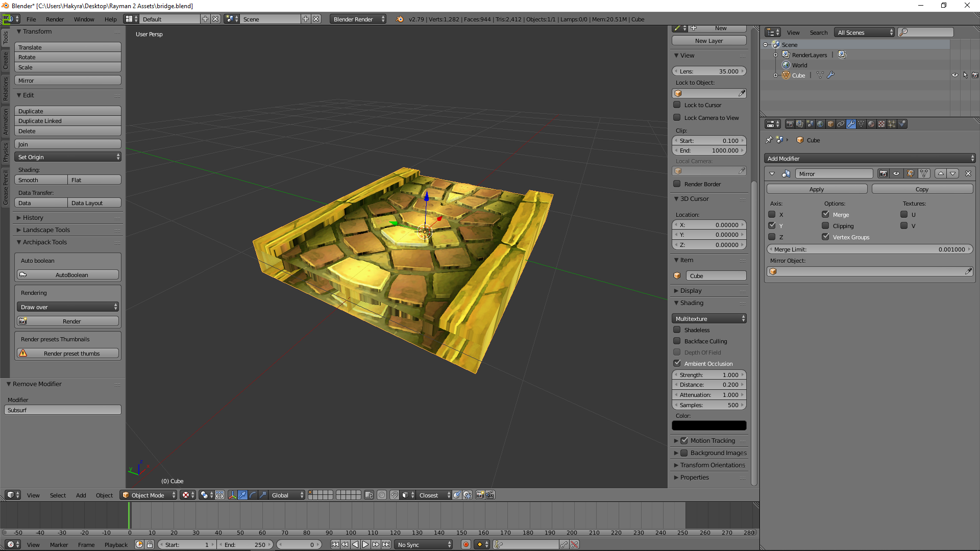Toggle Cube visibility eye in outliner
The image size is (980, 551).
(x=954, y=75)
